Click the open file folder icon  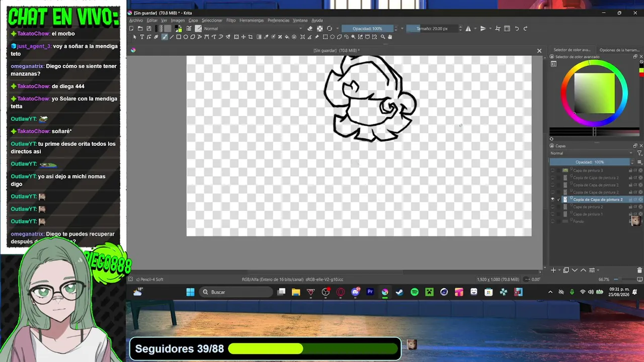[140, 29]
